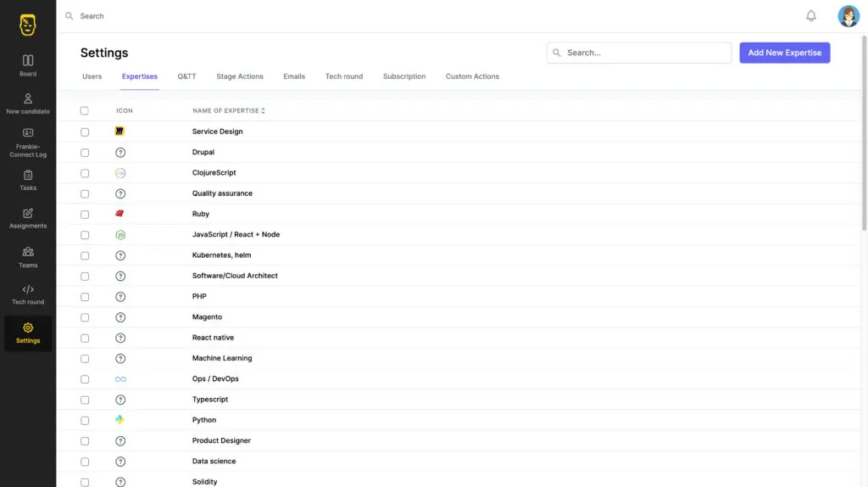This screenshot has width=868, height=487.
Task: Open the user profile avatar
Action: 848,16
